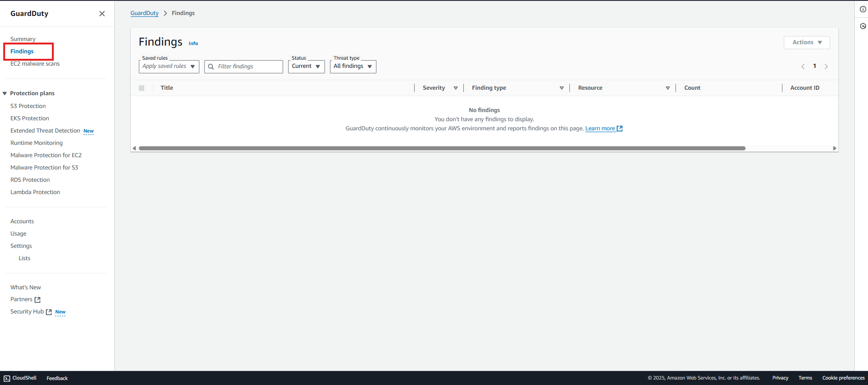Screen dimensions: 868x385
Task: Click New badge next to Extended Threat Detection
Action: (89, 131)
